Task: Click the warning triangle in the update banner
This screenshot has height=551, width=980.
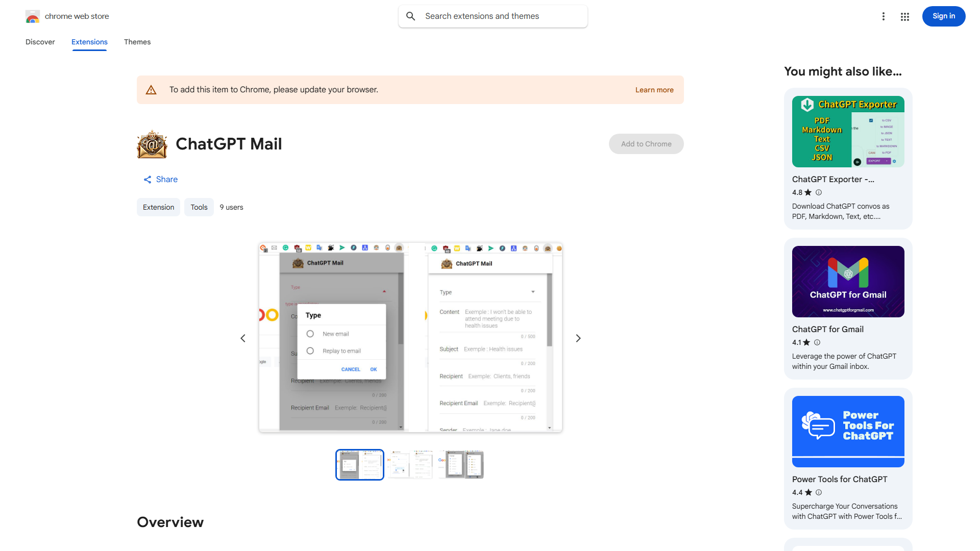Action: 151,89
